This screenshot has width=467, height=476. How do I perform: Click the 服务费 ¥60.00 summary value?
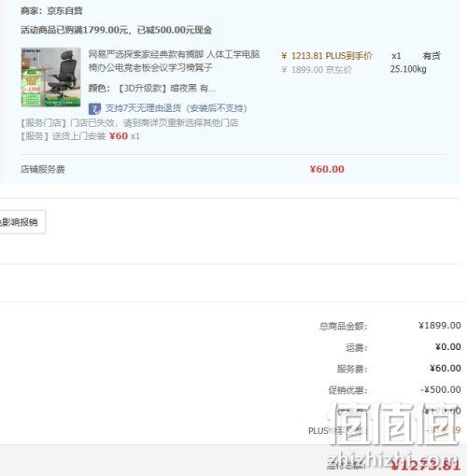[x=446, y=369]
